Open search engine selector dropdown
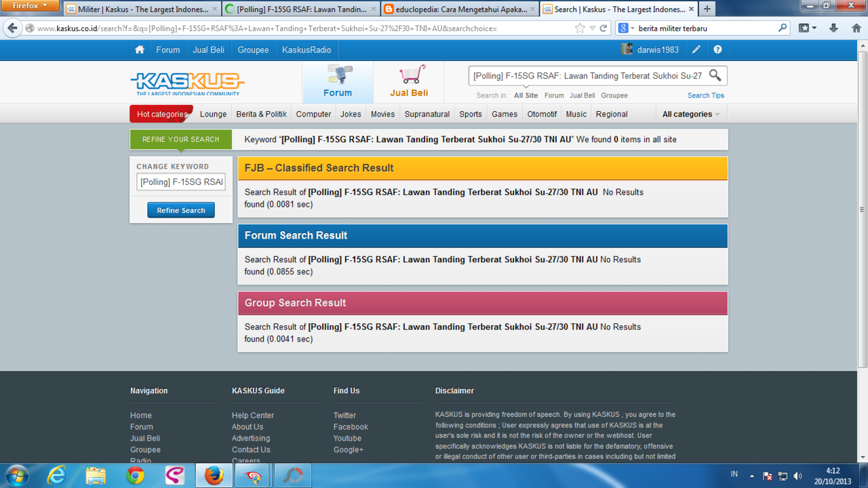Viewport: 868px width, 488px height. point(626,28)
